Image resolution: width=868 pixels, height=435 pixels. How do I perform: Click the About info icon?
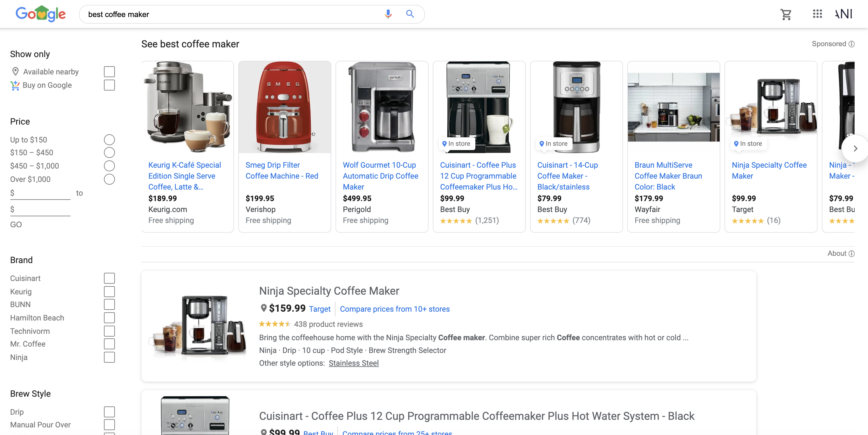click(852, 254)
